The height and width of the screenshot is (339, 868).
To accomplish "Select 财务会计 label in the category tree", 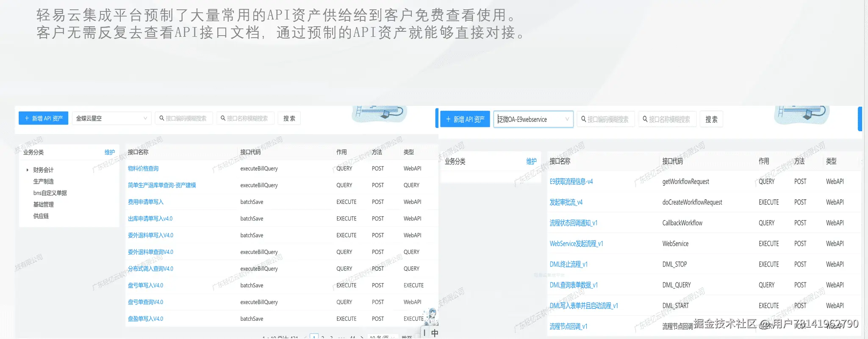I will tap(44, 170).
